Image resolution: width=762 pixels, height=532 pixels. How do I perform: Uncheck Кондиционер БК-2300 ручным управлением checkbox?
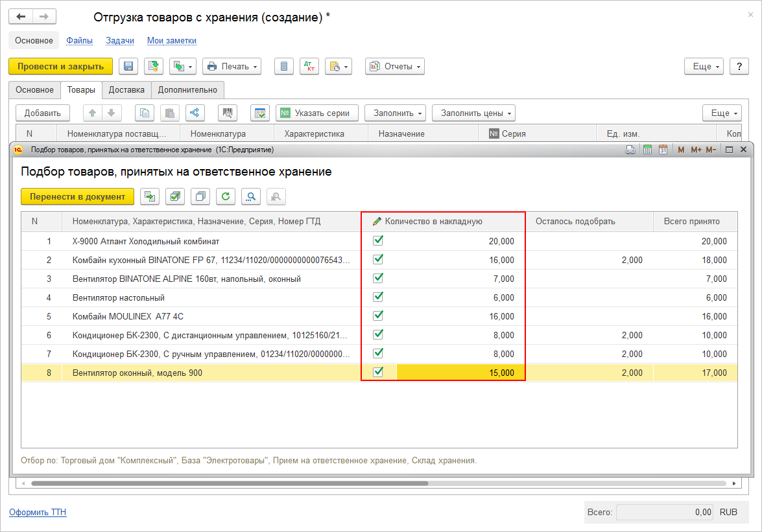(x=377, y=353)
